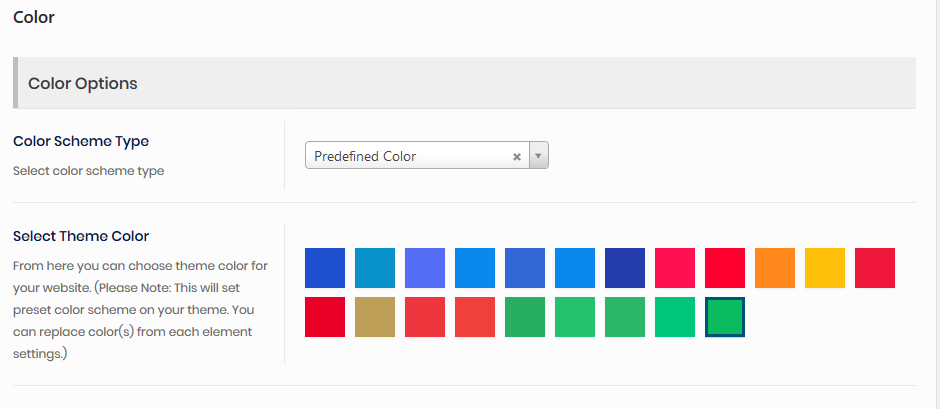
Task: Choose the hot pink theme color swatch
Action: coord(675,268)
